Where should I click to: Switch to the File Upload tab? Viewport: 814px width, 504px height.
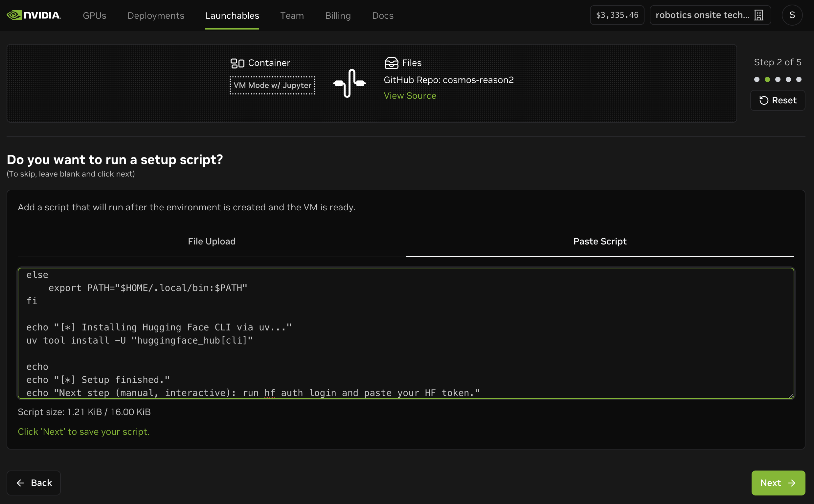coord(212,241)
